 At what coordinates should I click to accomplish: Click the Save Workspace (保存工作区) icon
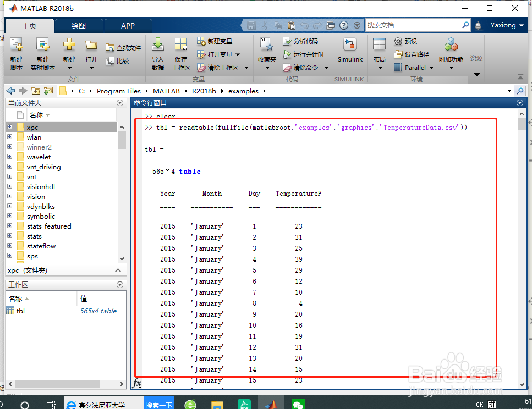[181, 45]
